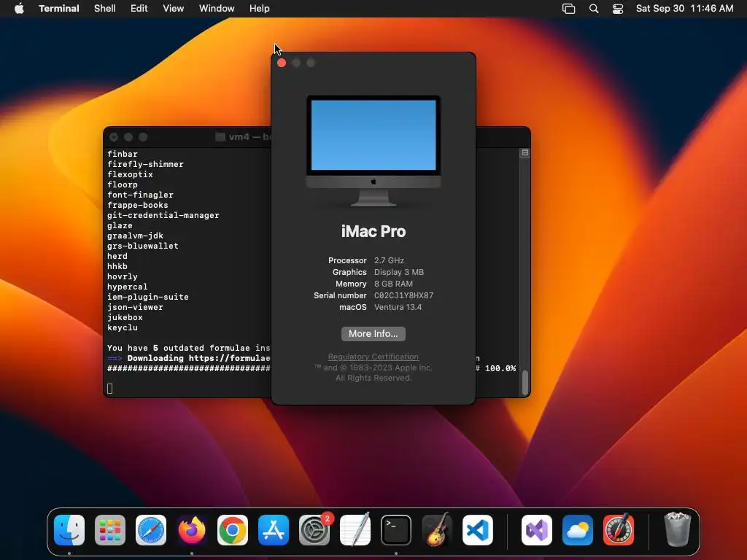Click 'flexoptix' in Terminal output
This screenshot has height=560, width=747.
[x=130, y=175]
